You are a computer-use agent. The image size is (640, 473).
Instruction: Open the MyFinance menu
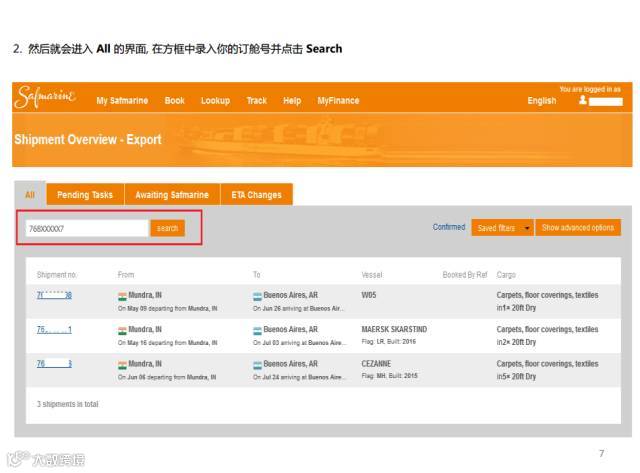coord(338,100)
